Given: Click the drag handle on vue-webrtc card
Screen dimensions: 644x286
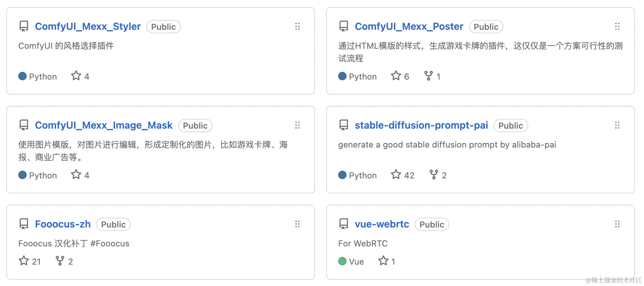Looking at the screenshot, I should [x=617, y=224].
